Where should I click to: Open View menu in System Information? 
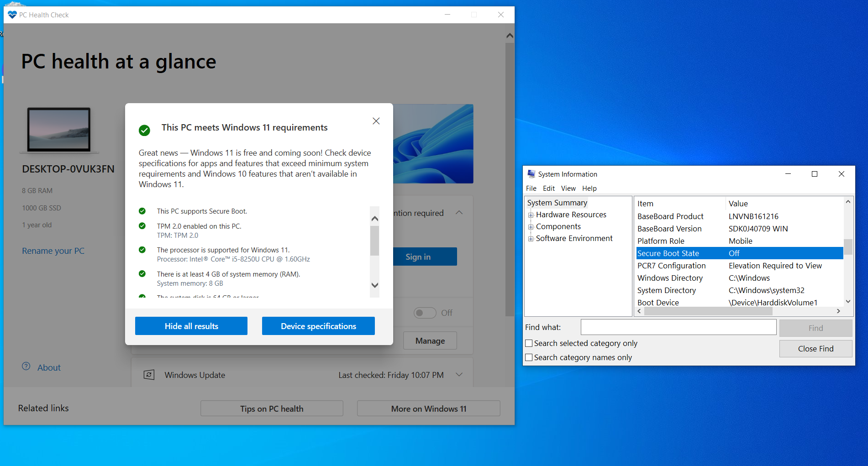(x=568, y=188)
